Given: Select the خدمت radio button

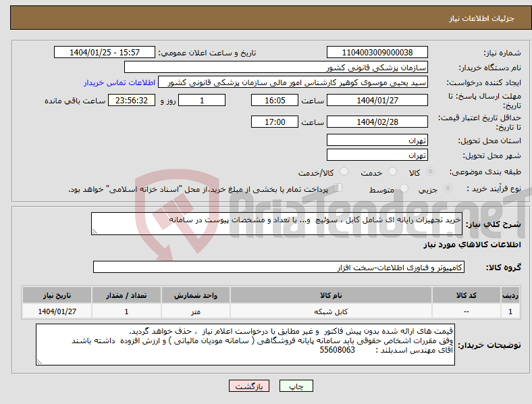Looking at the screenshot, I should pos(392,172).
